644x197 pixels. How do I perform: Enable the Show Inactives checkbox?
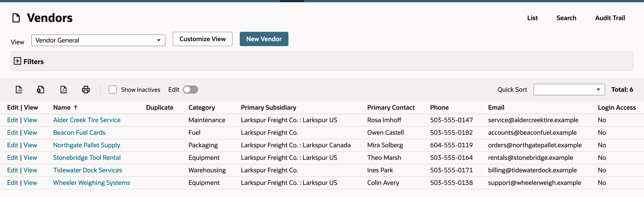click(x=113, y=90)
